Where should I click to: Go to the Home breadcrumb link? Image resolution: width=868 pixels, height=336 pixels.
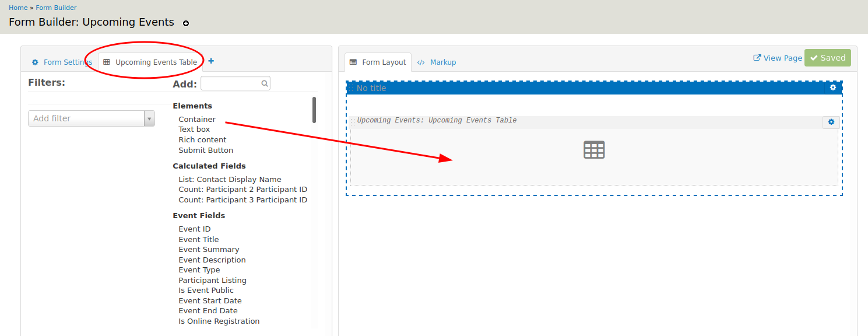[x=18, y=8]
